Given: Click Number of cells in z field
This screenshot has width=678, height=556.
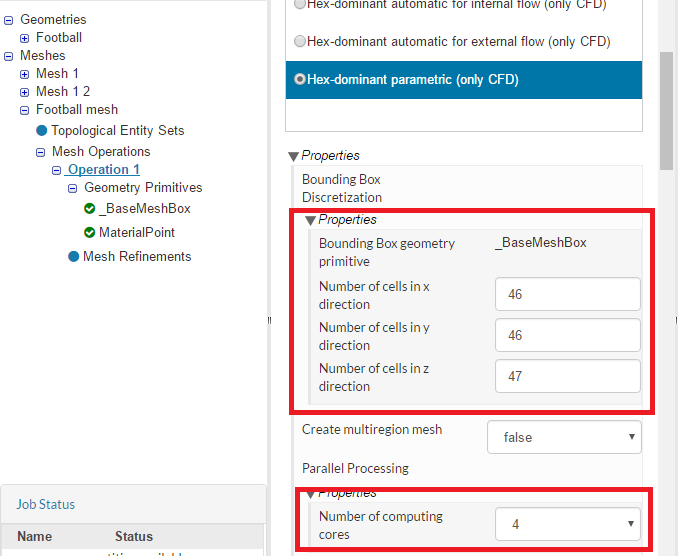Looking at the screenshot, I should (567, 376).
